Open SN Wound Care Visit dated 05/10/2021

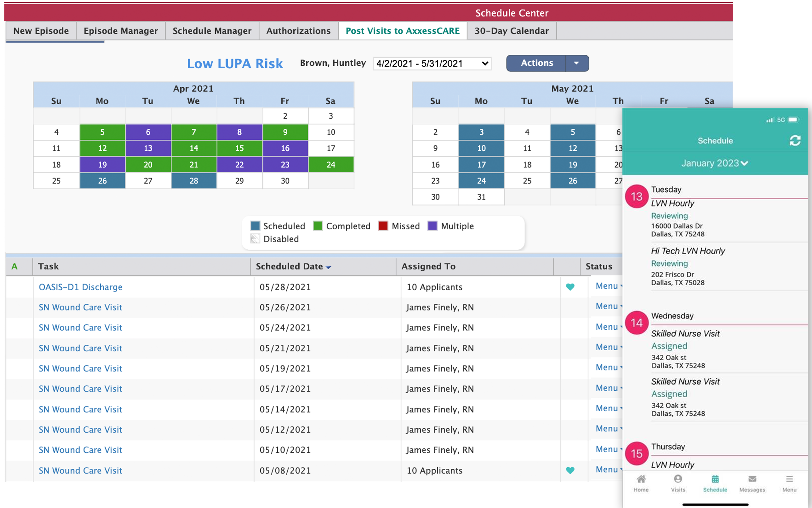(x=80, y=450)
